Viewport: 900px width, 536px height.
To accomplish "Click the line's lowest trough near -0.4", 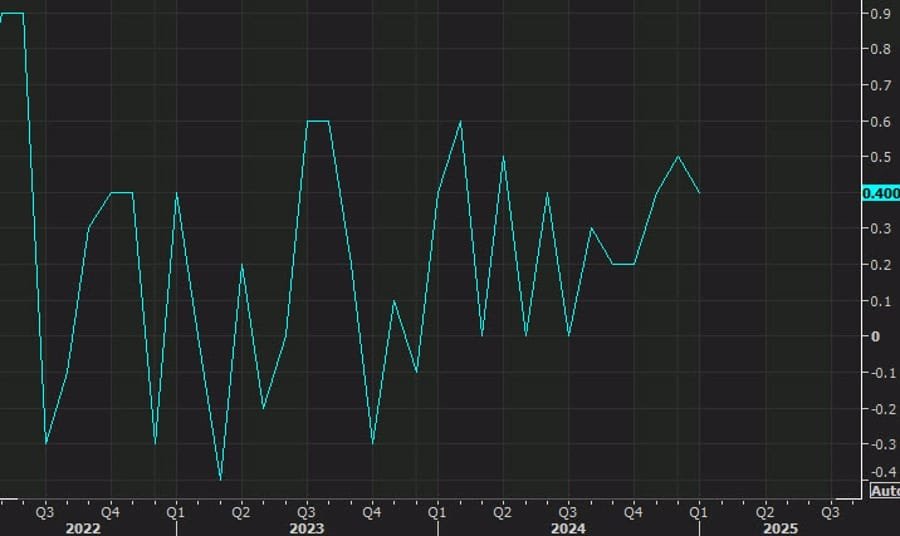I will (x=220, y=479).
